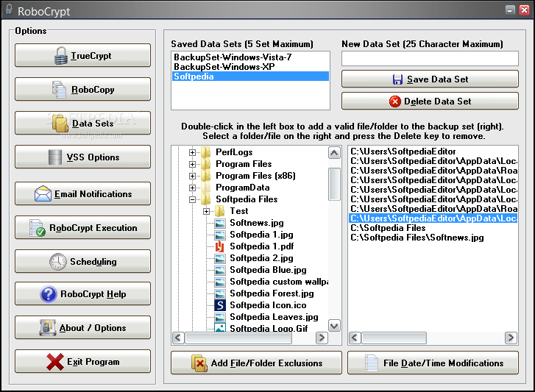Click tree vertical scroll up arrow
The height and width of the screenshot is (392, 535).
point(334,153)
